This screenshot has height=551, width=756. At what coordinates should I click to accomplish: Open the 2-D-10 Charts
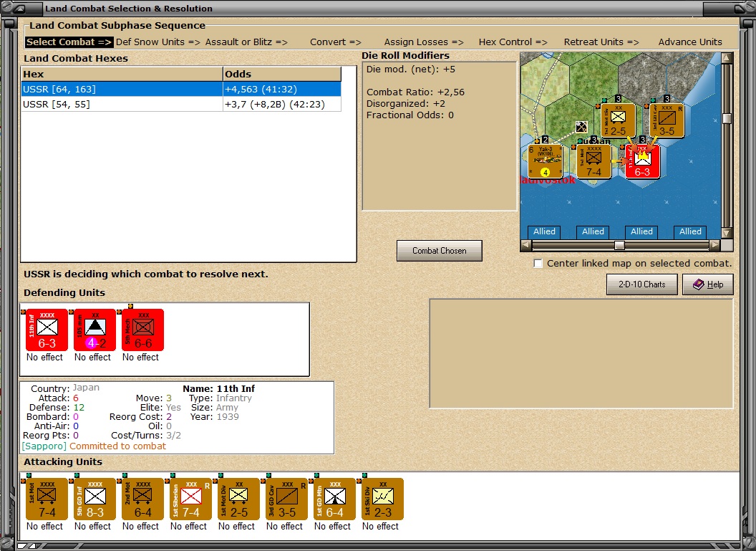point(641,284)
